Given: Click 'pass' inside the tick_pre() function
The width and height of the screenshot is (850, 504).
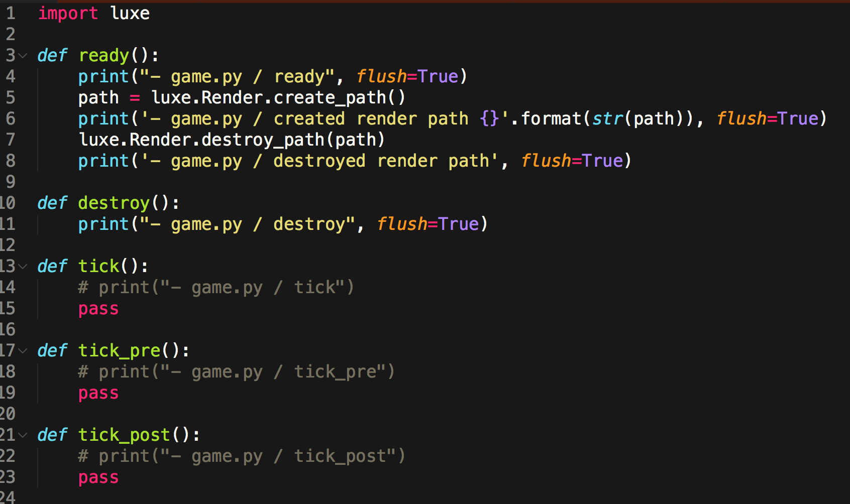Looking at the screenshot, I should [98, 394].
